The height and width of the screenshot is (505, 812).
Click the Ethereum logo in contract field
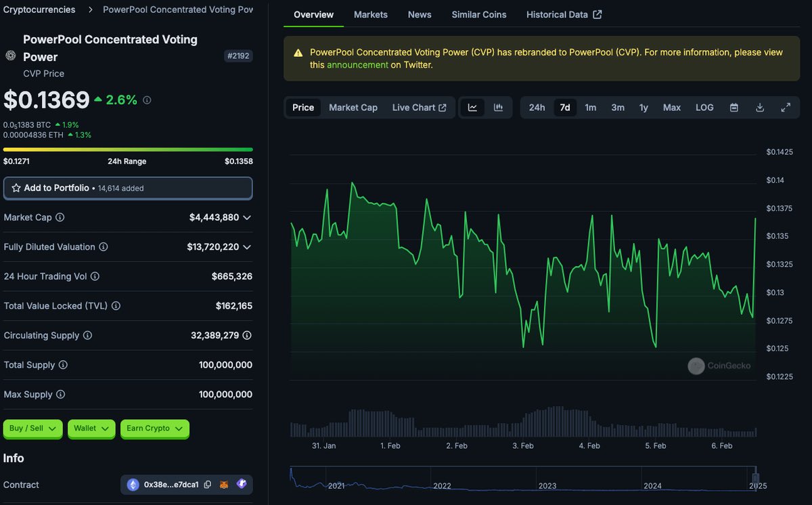133,485
